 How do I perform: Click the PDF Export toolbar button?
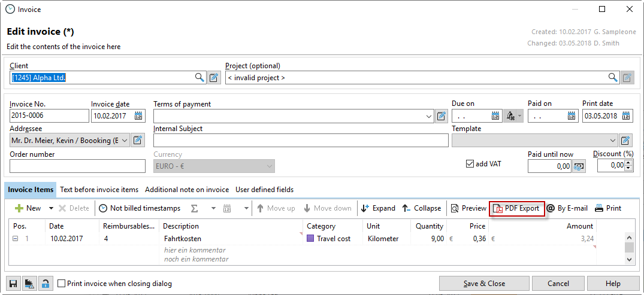click(x=516, y=208)
